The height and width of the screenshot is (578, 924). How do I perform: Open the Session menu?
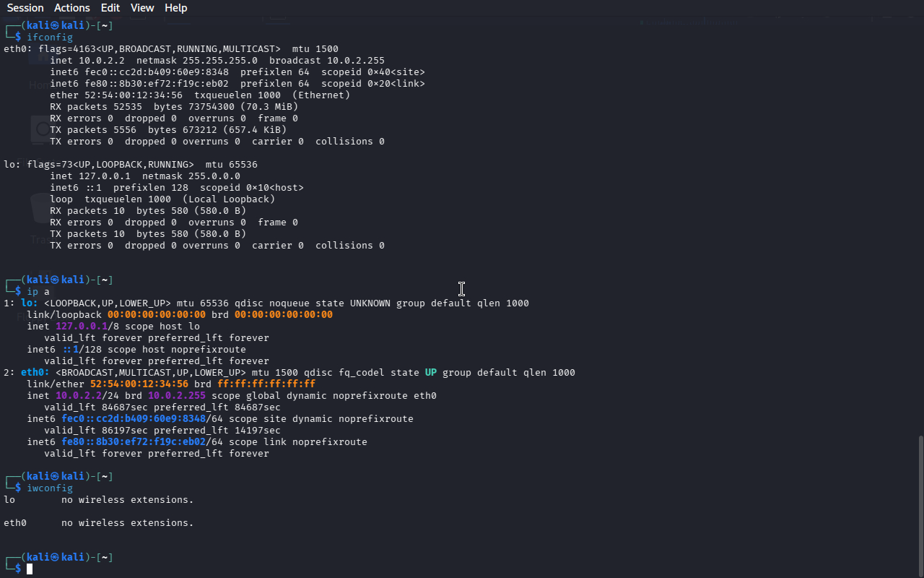coord(25,8)
